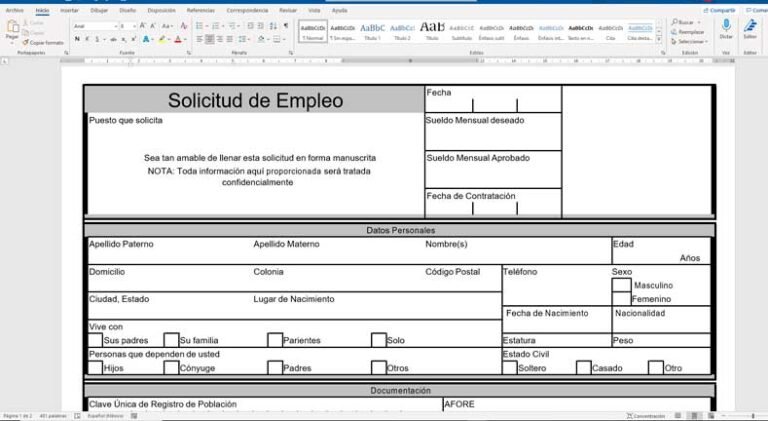This screenshot has height=421, width=768.
Task: Align text left
Action: pos(199,39)
